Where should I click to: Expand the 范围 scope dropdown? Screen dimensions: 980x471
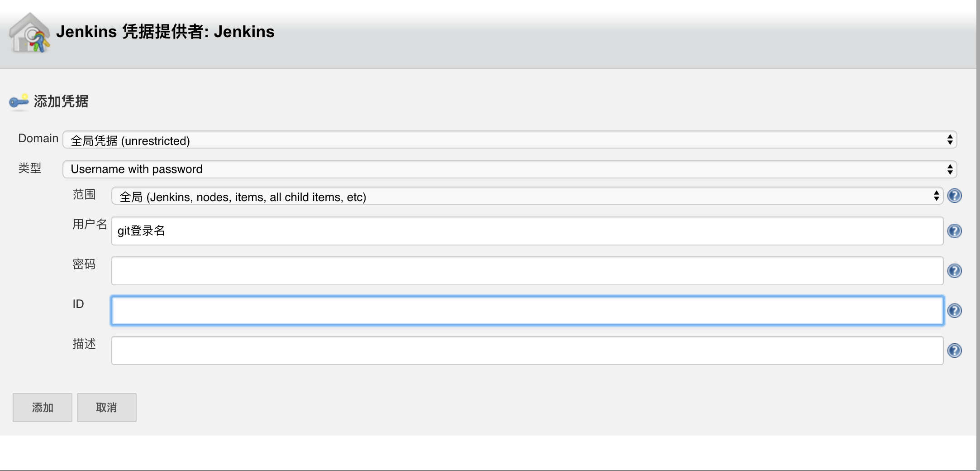(528, 196)
